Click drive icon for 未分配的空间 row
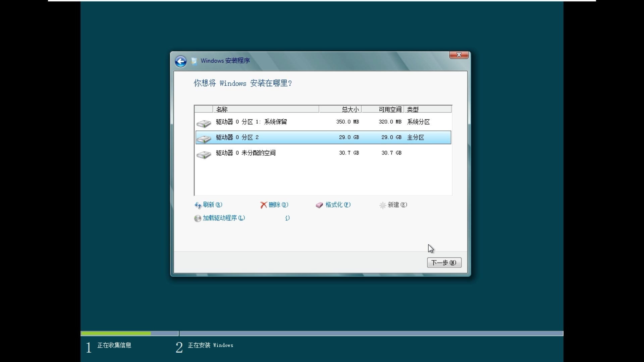This screenshot has width=644, height=362. click(204, 154)
